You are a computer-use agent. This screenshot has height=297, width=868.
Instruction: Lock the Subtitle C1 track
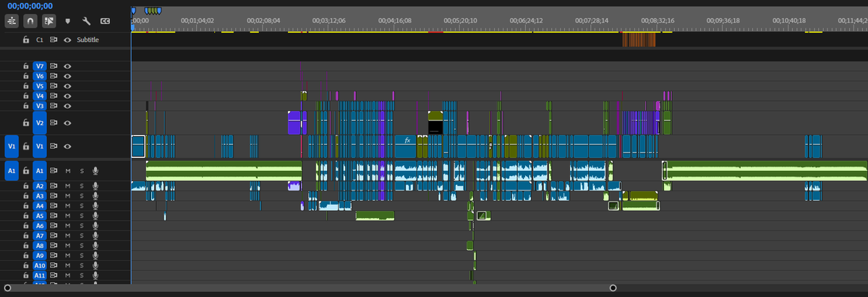coord(26,40)
